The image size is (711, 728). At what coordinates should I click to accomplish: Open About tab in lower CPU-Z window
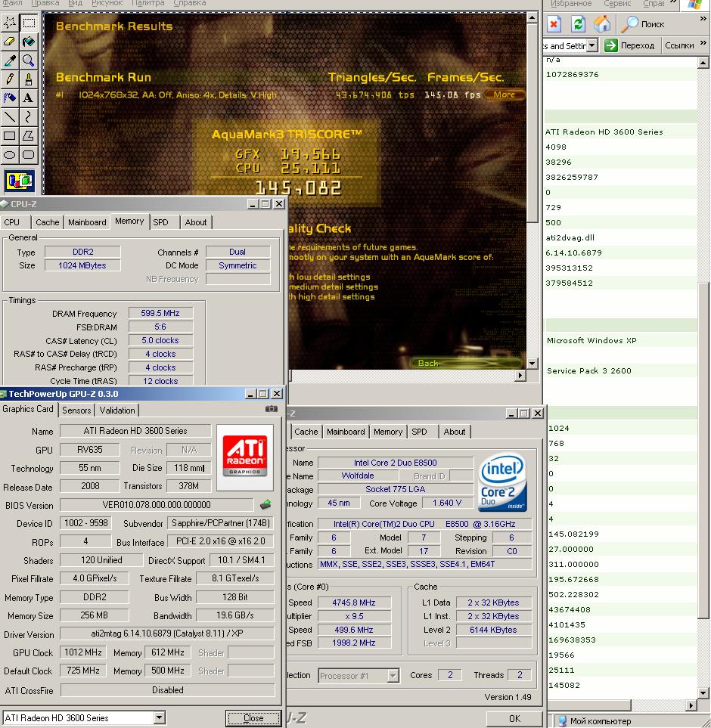[x=454, y=432]
